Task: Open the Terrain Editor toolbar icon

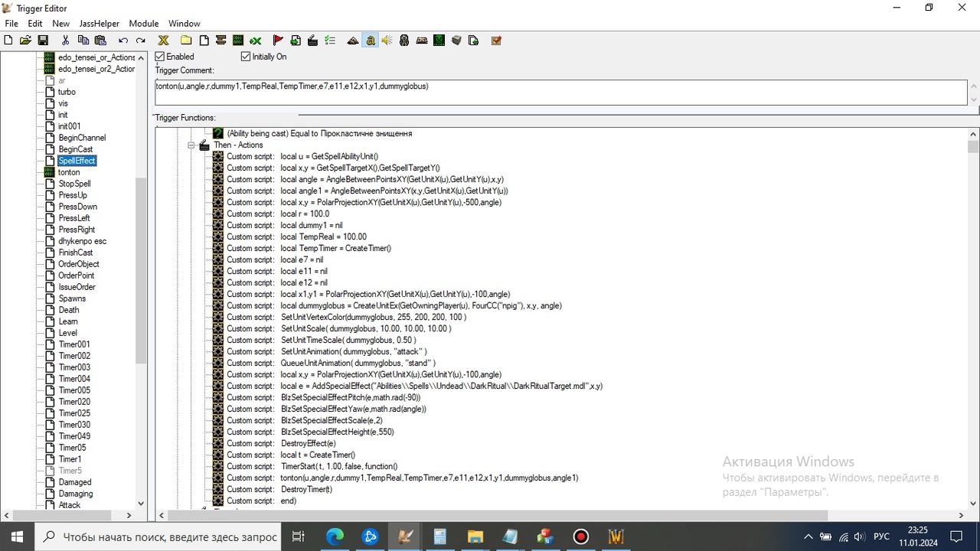Action: point(353,41)
